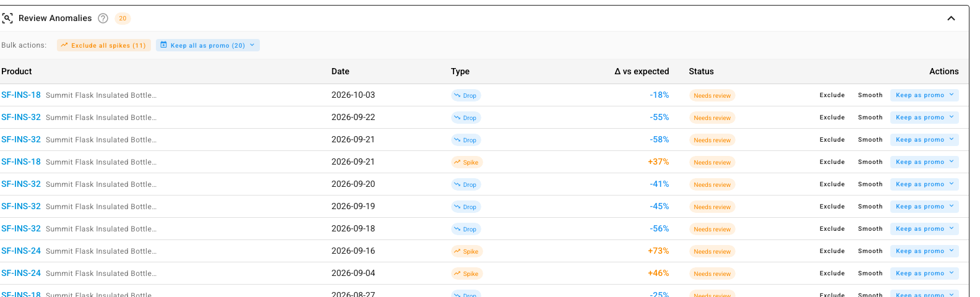
Task: Click the Δ vs expected column header
Action: [x=642, y=71]
